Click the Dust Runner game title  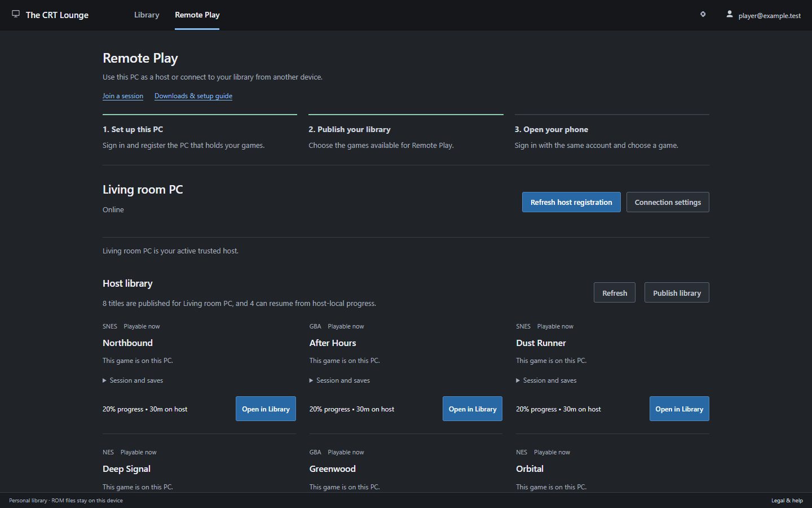pos(541,343)
